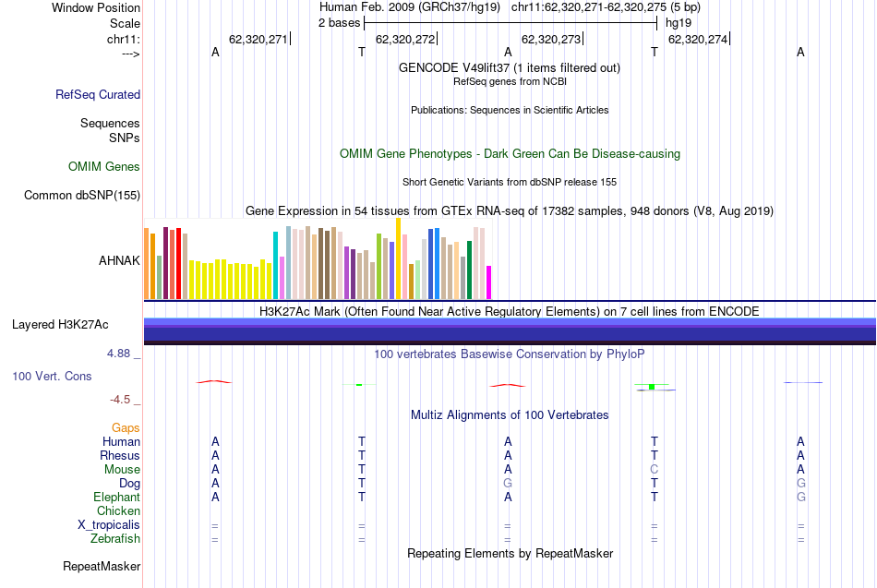Click the AHNAK gene expression label
The height and width of the screenshot is (588, 877).
click(119, 260)
